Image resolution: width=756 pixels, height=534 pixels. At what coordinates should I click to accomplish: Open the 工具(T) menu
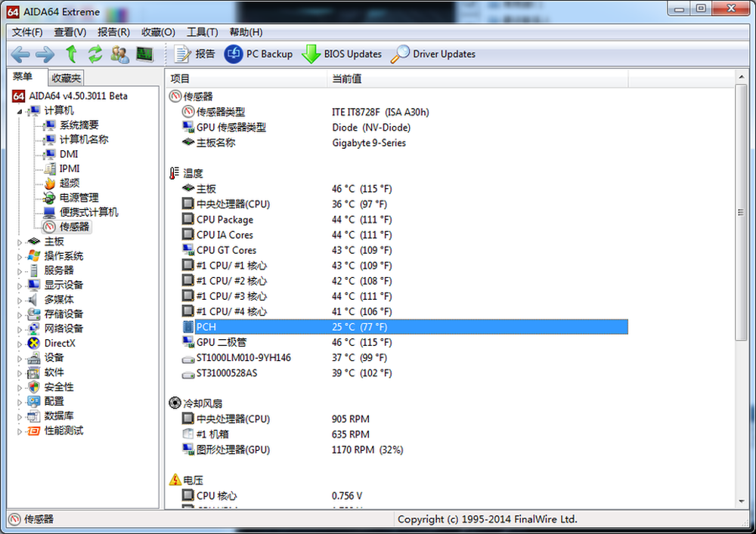click(x=203, y=32)
